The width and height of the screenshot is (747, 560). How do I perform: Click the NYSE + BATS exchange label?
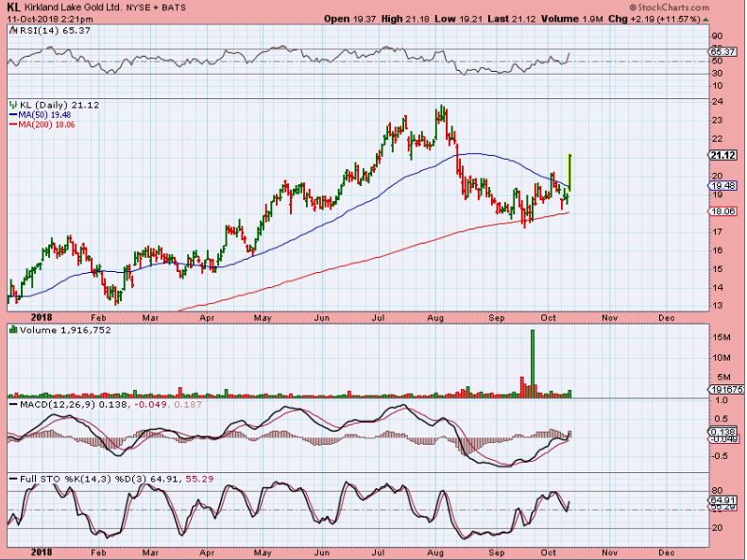156,8
